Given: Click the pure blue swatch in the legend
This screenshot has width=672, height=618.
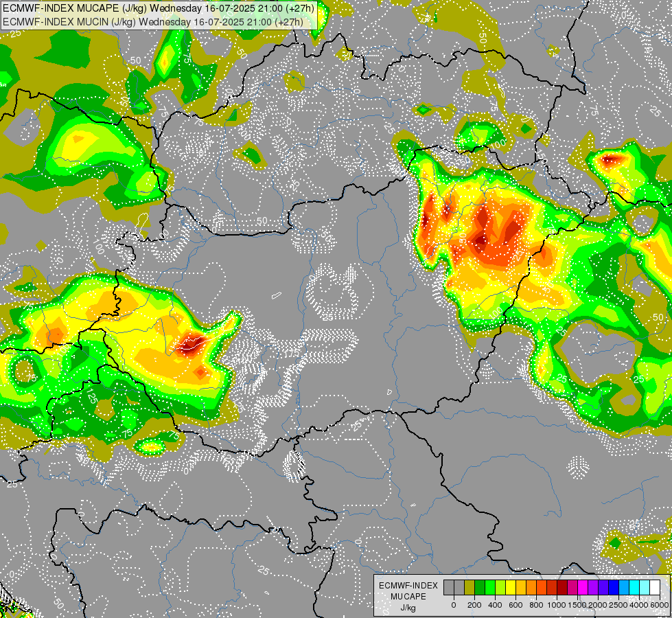Looking at the screenshot, I should [614, 587].
